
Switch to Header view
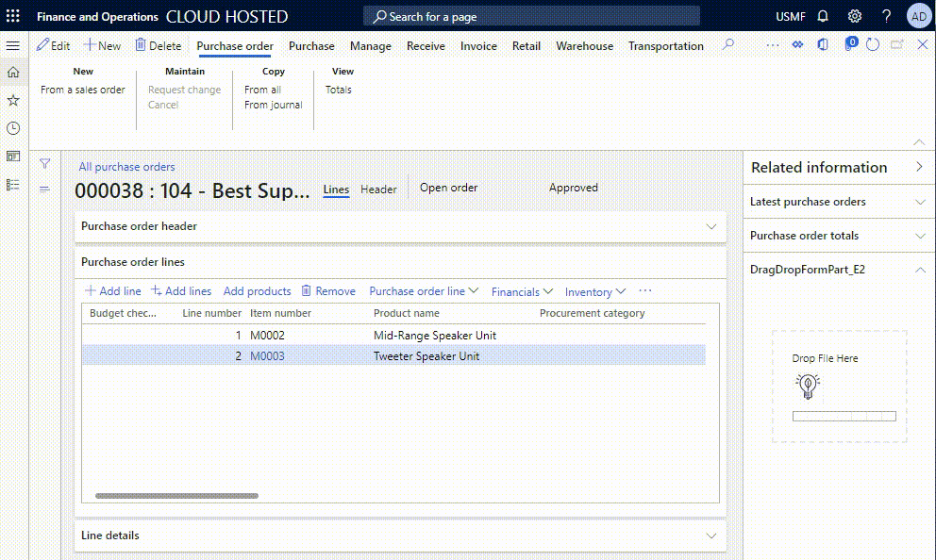(378, 189)
